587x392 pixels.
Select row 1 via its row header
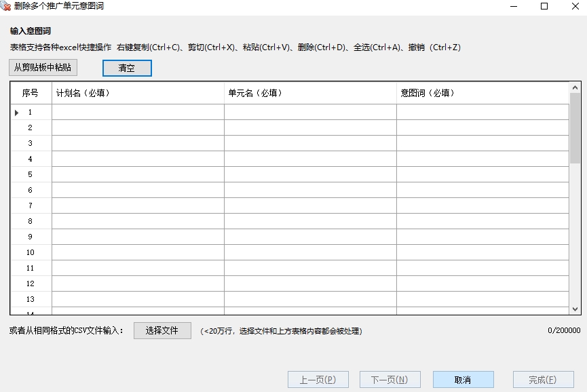pos(31,112)
